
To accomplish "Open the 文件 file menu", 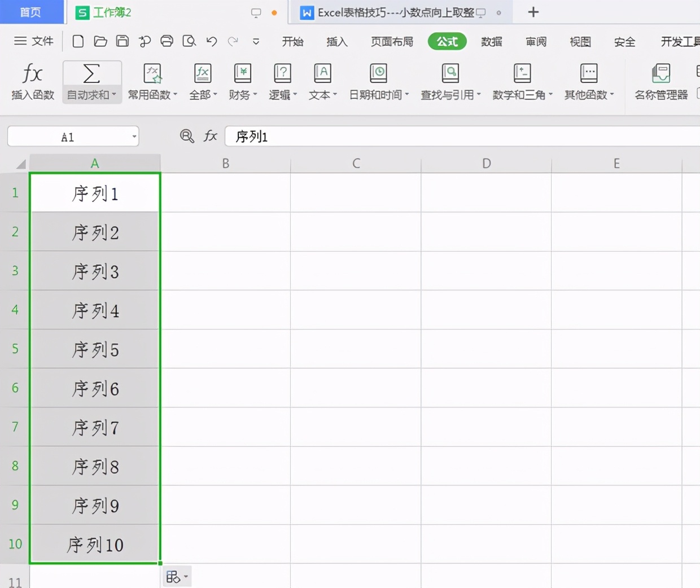I will click(x=34, y=41).
